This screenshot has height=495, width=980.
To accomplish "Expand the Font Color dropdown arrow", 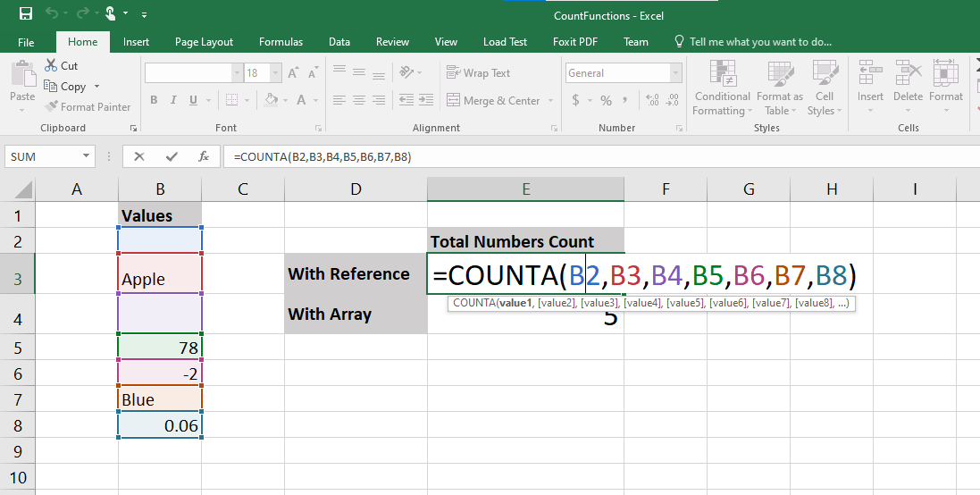I will [315, 100].
